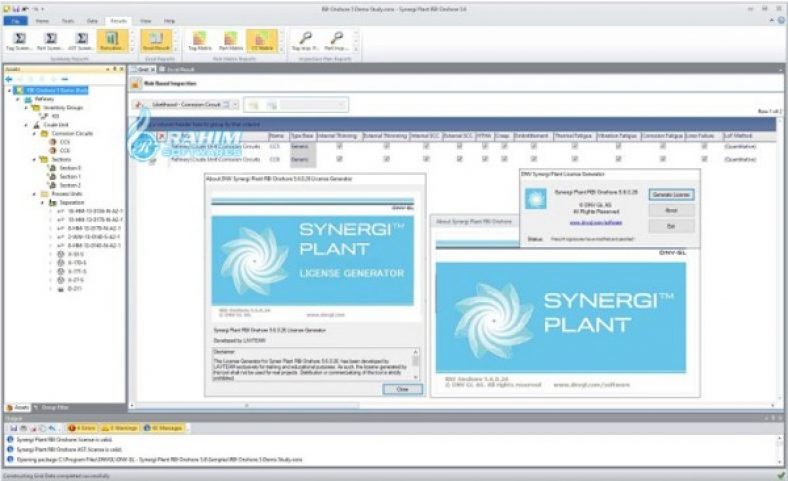Collapse the Crude Unit tree node

[x=26, y=125]
